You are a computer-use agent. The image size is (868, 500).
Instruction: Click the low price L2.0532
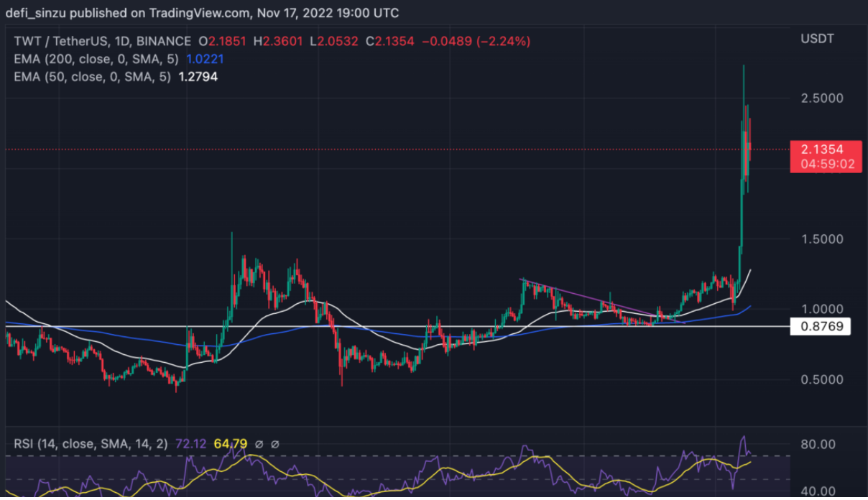tap(336, 42)
